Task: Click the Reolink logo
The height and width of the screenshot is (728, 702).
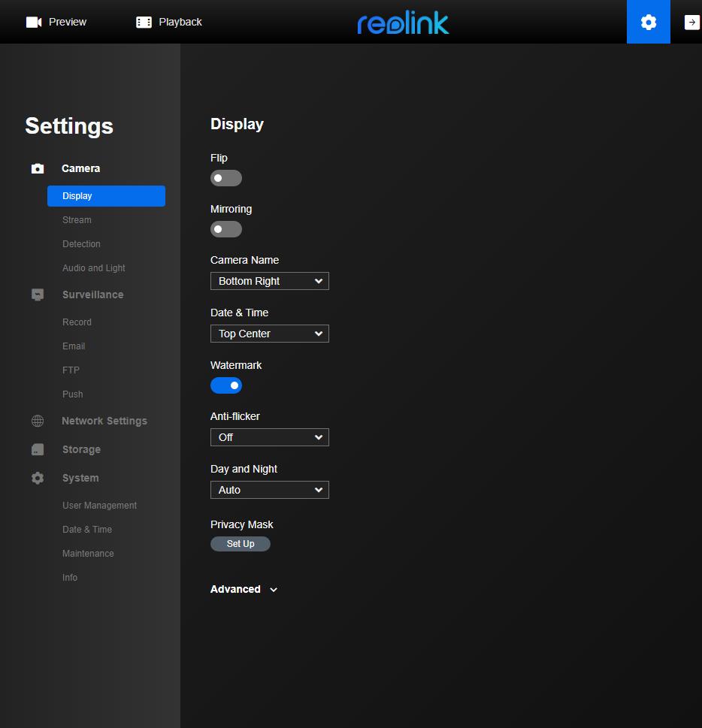Action: pos(403,23)
